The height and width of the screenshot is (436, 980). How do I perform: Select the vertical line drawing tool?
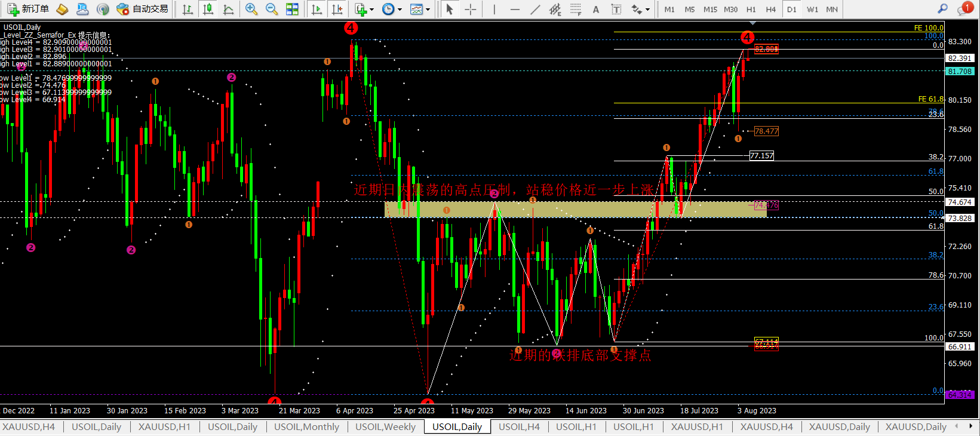point(494,9)
